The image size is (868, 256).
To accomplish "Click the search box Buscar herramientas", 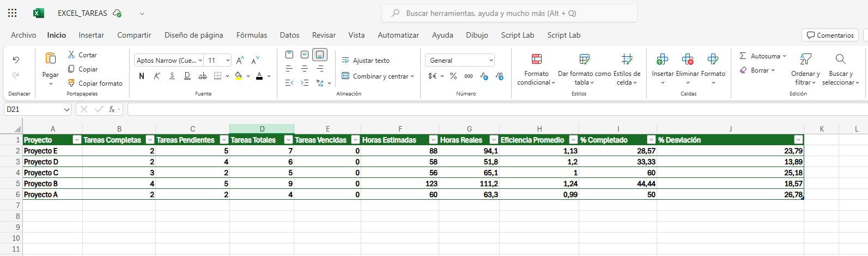I will [x=509, y=13].
